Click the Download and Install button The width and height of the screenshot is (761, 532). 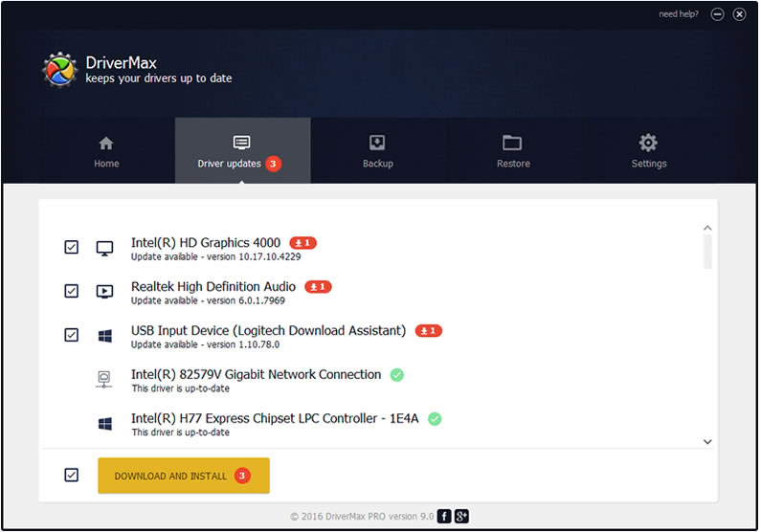pos(184,476)
